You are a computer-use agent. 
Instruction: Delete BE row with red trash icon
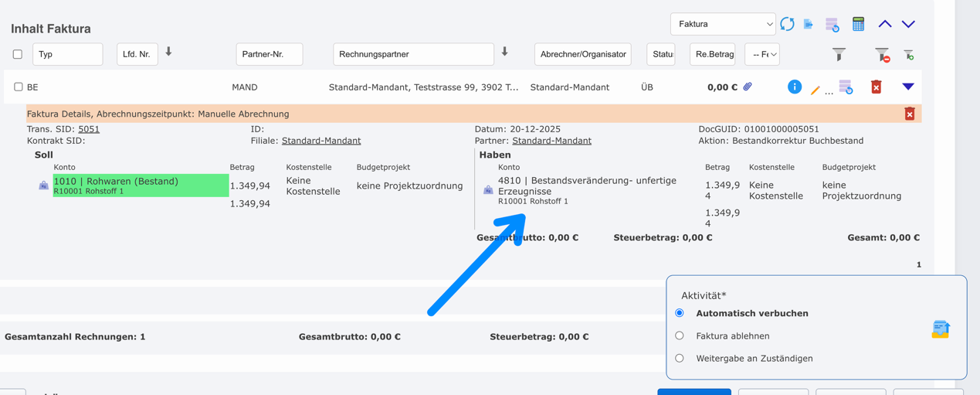click(x=876, y=87)
